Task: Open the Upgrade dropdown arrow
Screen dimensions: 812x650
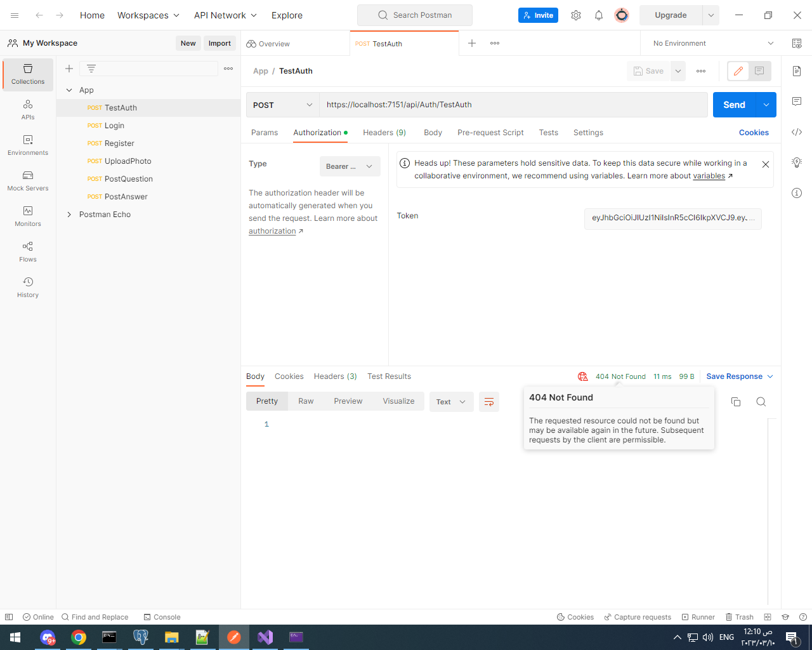Action: 711,15
